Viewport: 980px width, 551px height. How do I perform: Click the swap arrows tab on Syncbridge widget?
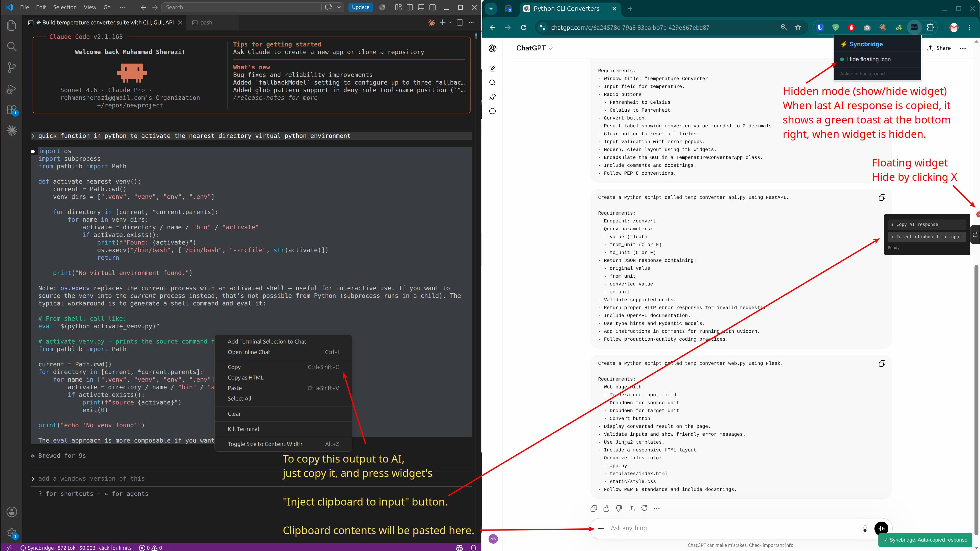click(975, 235)
